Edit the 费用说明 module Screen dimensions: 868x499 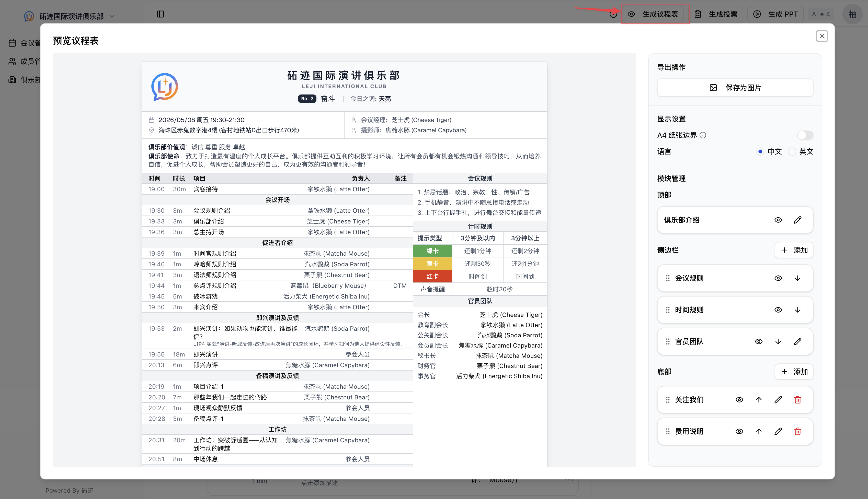[778, 432]
